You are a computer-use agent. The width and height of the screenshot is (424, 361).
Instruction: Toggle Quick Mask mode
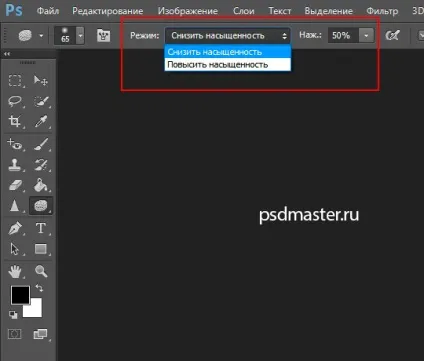point(15,334)
